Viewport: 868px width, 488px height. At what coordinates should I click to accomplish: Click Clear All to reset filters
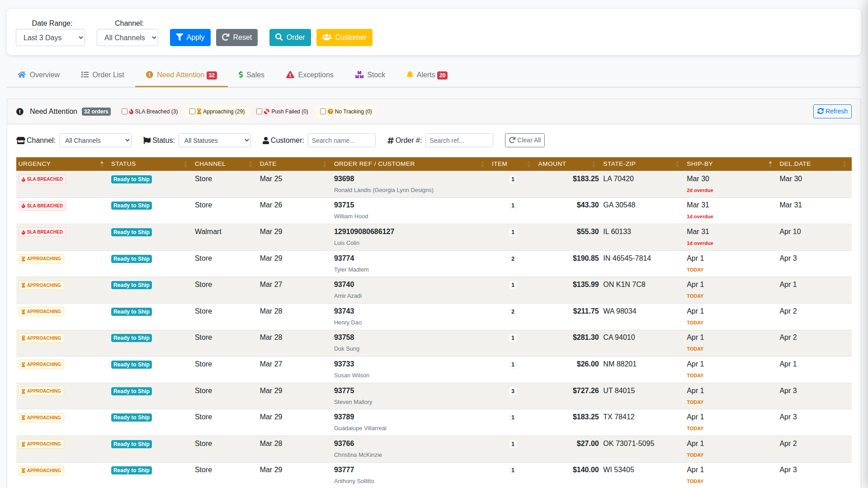(524, 140)
